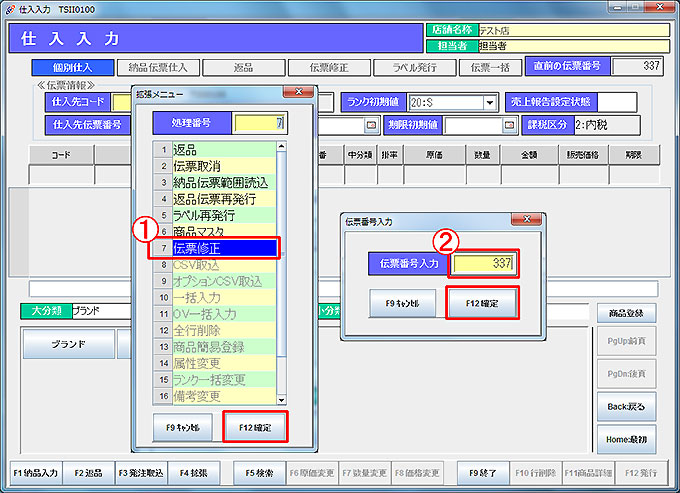680x493 pixels.
Task: Click the Back:戻る button
Action: coord(627,407)
